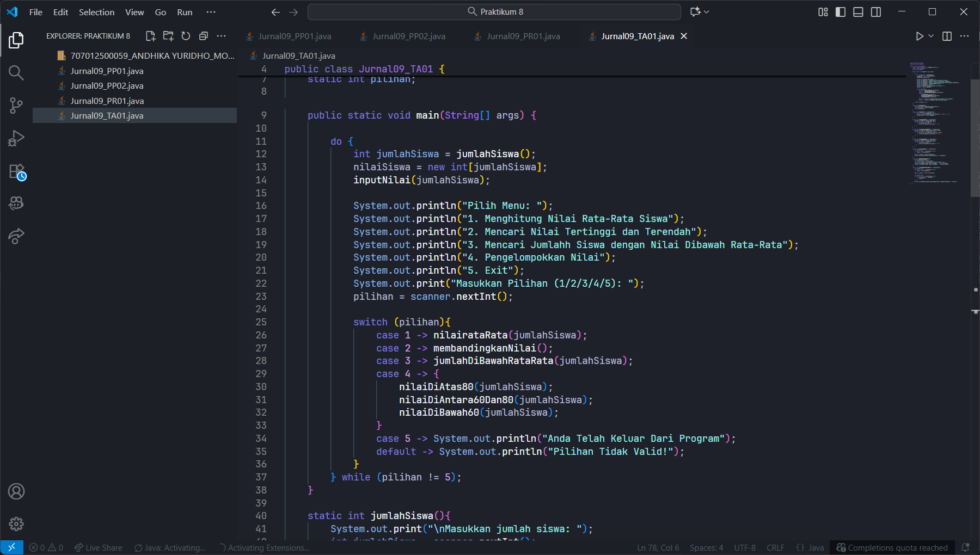Refresh the Explorer file list

(186, 36)
